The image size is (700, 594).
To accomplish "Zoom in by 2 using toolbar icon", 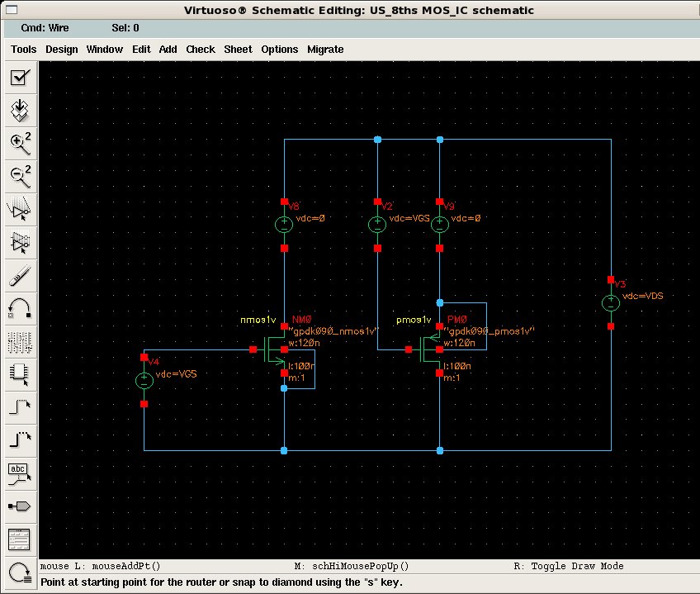I will click(x=20, y=144).
